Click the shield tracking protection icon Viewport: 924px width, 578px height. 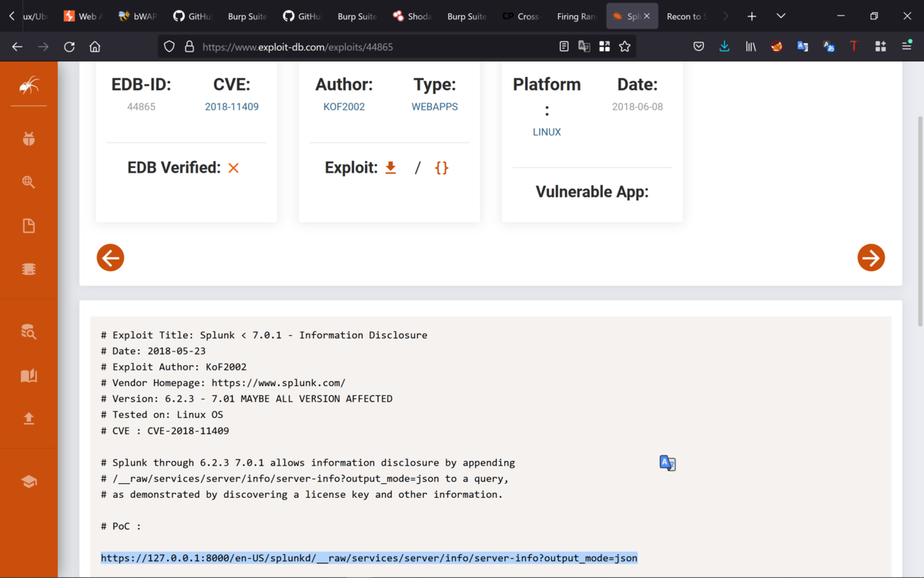tap(169, 47)
